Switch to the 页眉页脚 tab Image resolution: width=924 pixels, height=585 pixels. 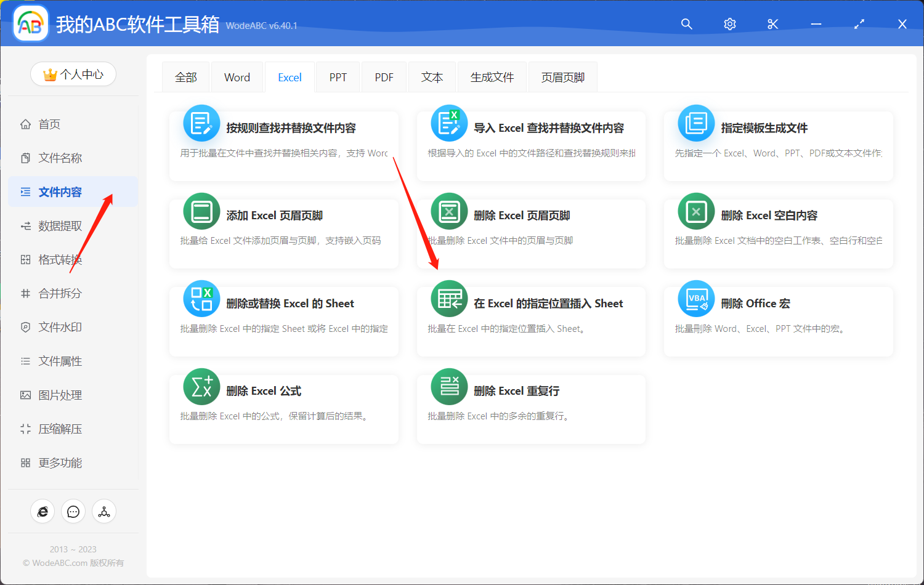562,76
